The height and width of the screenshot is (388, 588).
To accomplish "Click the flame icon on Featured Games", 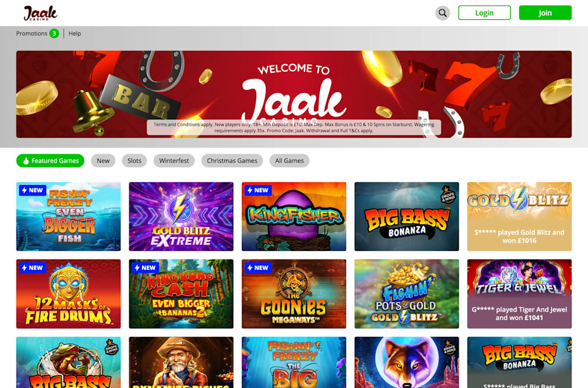I will coord(26,161).
